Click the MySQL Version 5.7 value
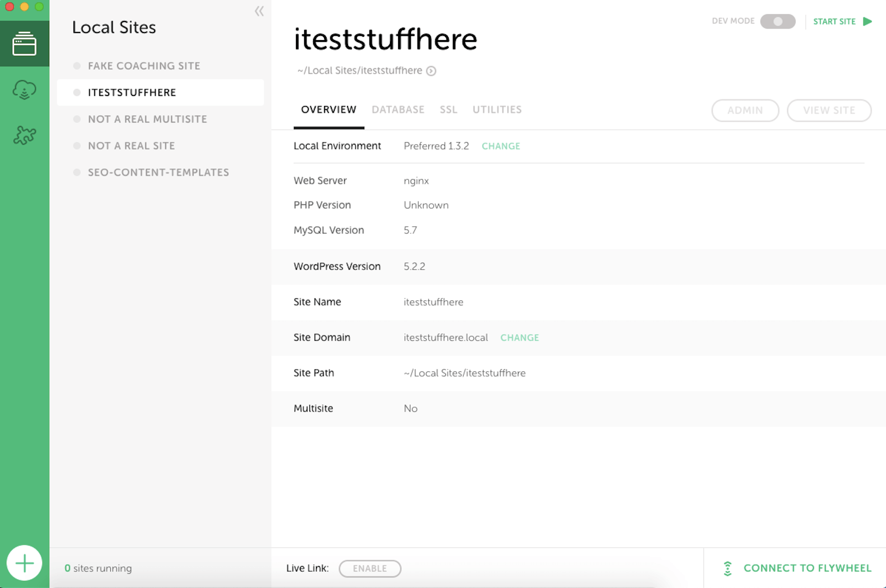Screen dimensions: 886x588 (411, 231)
